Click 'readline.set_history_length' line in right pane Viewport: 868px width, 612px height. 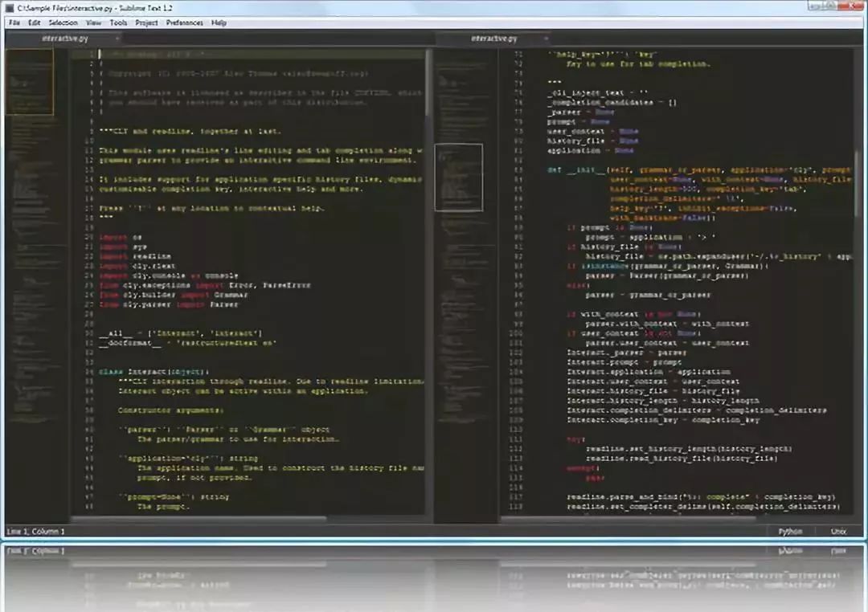point(689,449)
